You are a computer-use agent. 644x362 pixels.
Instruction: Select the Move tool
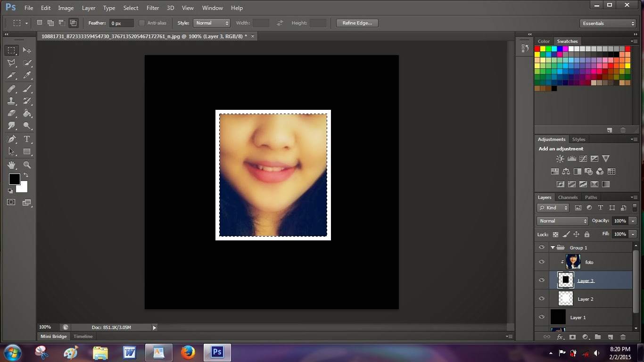[27, 50]
